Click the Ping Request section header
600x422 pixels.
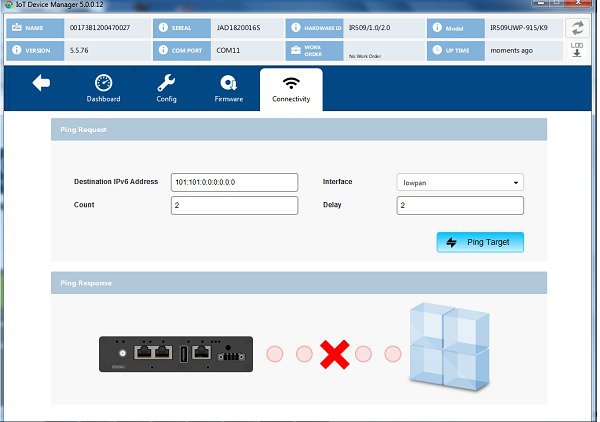click(x=299, y=130)
